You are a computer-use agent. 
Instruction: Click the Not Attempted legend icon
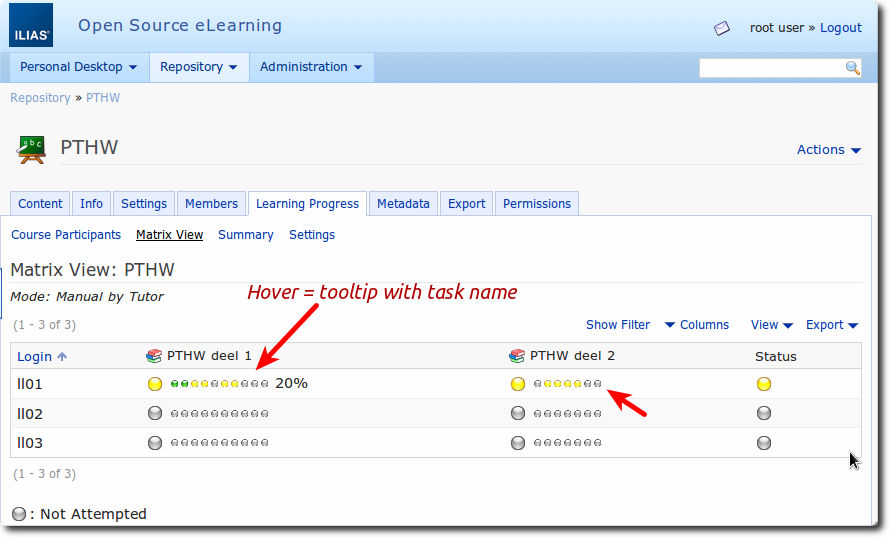pos(19,514)
